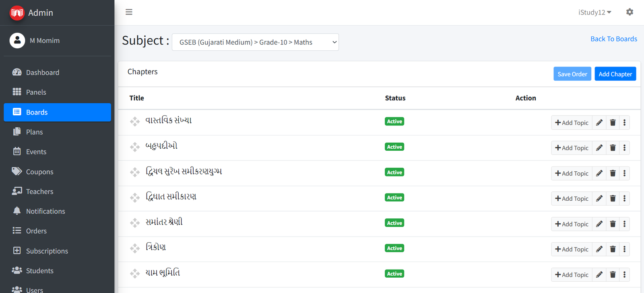Screen dimensions: 644x293
Task: Open Coupons from the sidebar menu
Action: pyautogui.click(x=39, y=172)
